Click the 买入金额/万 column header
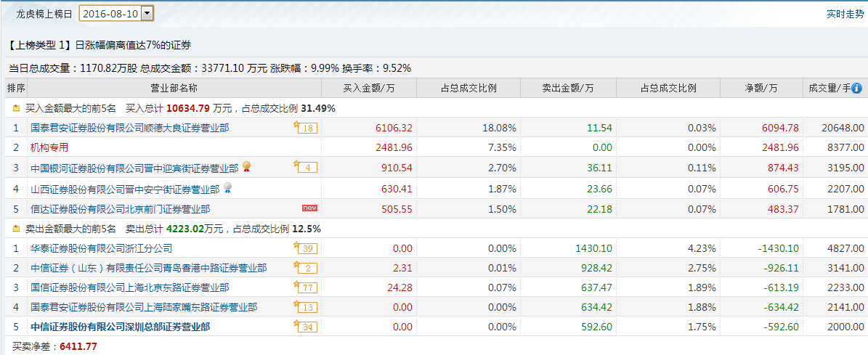Screen dimensions: 868x355 [x=369, y=88]
